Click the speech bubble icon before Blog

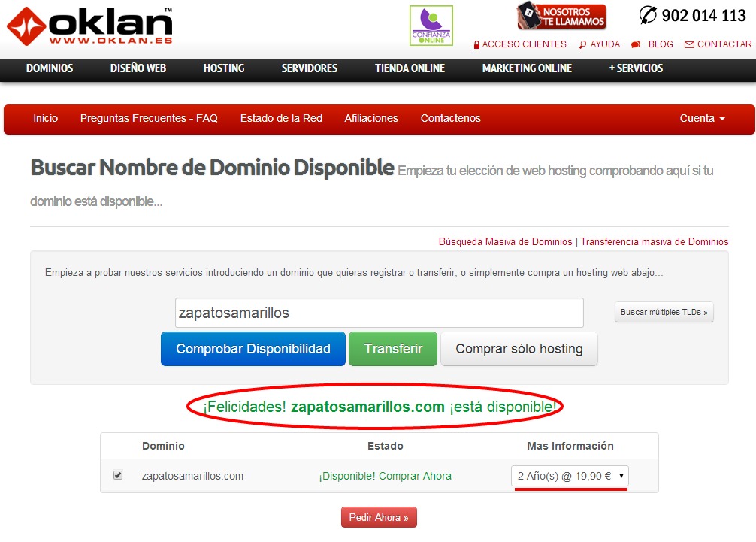click(636, 44)
